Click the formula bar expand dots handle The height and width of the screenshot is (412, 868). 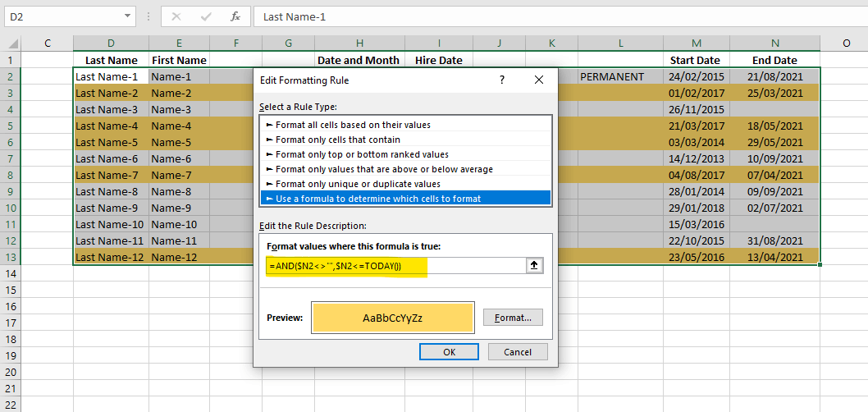tap(148, 16)
